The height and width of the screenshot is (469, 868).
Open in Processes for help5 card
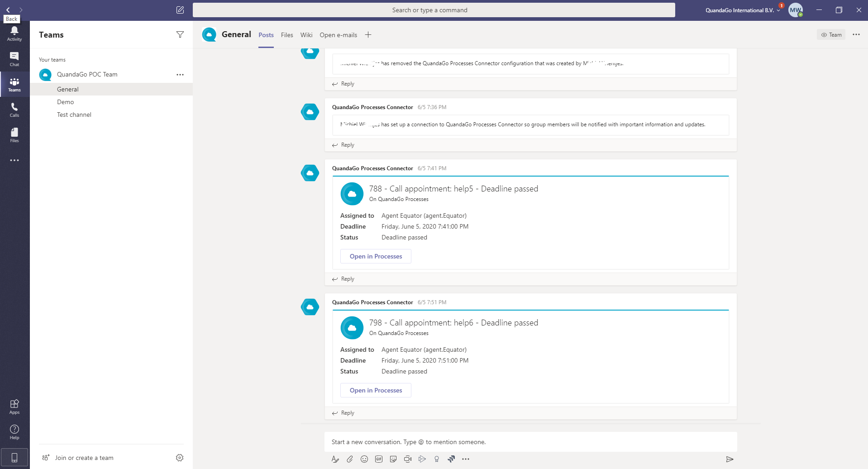[376, 256]
